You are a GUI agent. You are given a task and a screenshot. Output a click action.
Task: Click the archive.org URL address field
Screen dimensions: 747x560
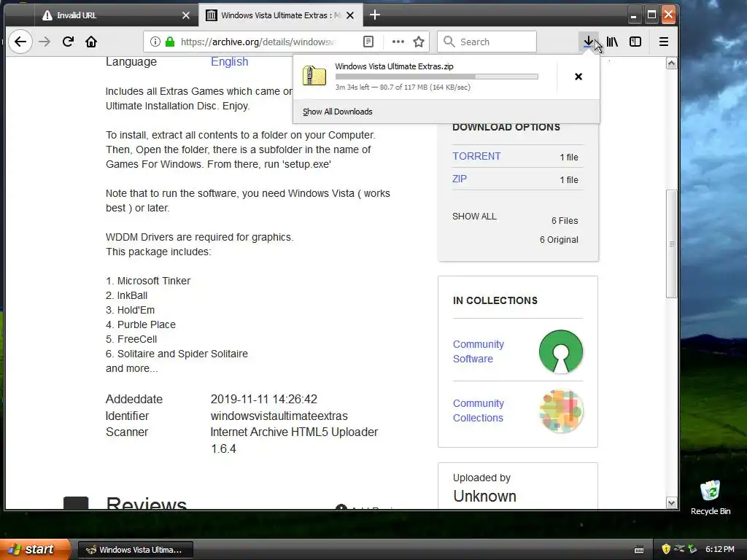pyautogui.click(x=258, y=42)
